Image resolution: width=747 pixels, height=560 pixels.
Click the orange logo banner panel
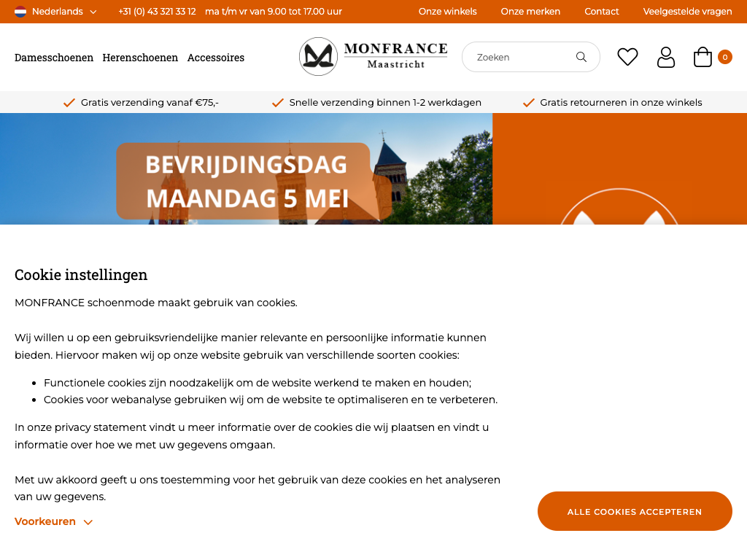click(619, 168)
